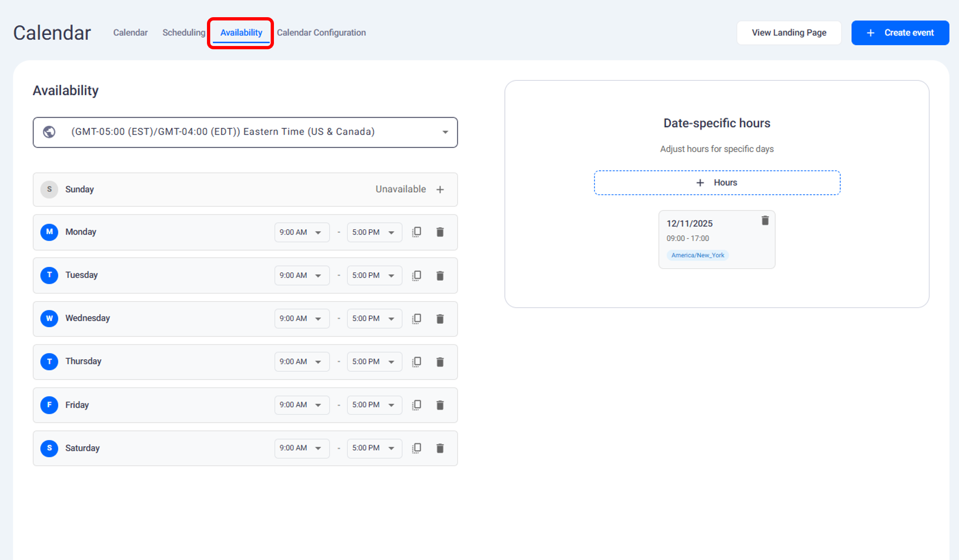959x560 pixels.
Task: Toggle the Friday day circle off
Action: click(x=49, y=405)
